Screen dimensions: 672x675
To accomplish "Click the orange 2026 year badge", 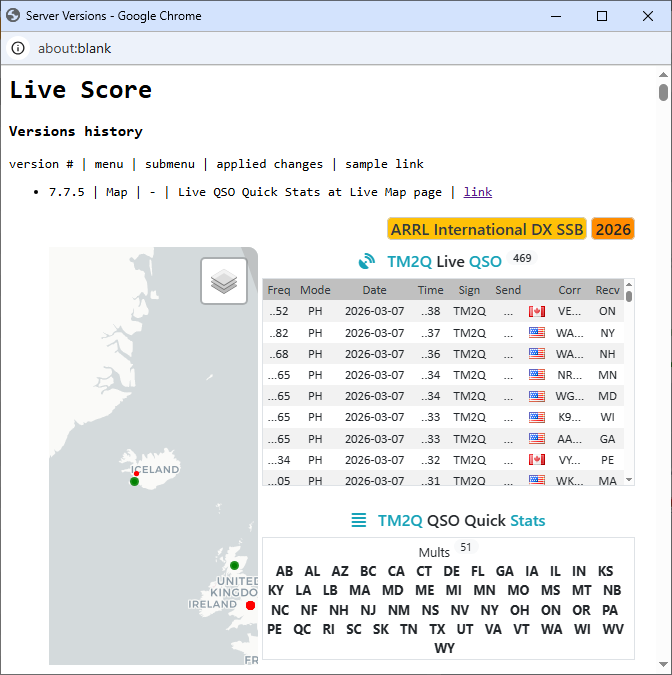I will point(613,229).
